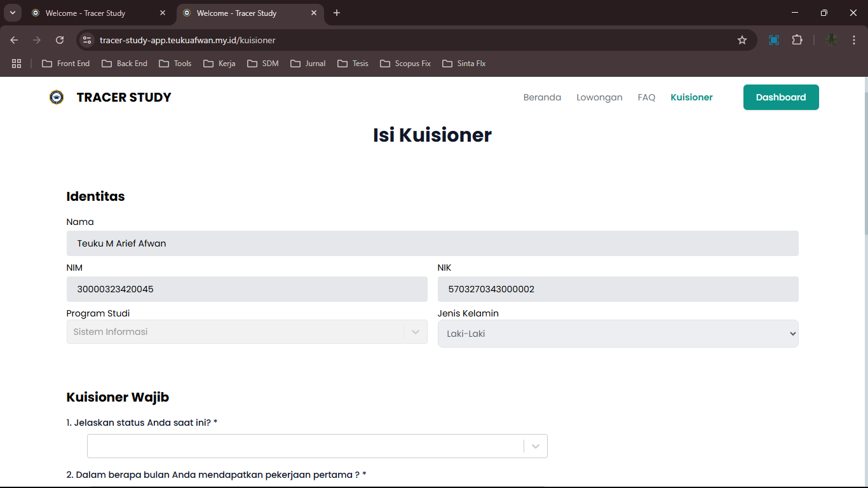This screenshot has width=868, height=488.
Task: Go back using the back arrow
Action: (x=15, y=40)
